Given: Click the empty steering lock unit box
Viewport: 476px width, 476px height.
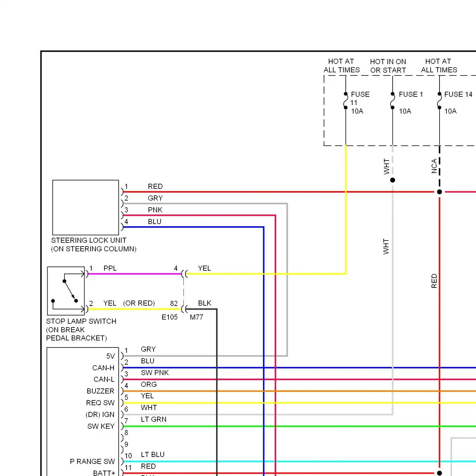Looking at the screenshot, I should click(x=86, y=208).
